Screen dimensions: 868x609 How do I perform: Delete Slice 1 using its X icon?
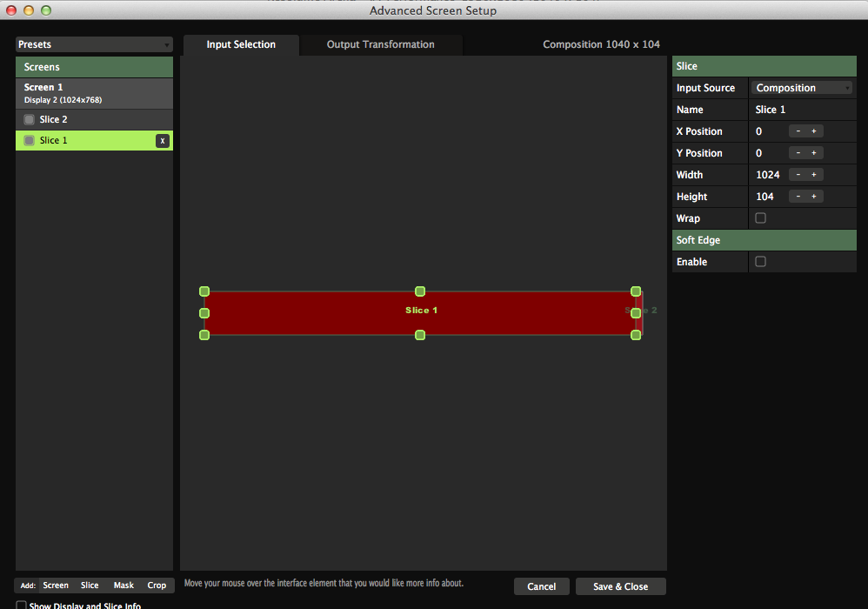162,141
